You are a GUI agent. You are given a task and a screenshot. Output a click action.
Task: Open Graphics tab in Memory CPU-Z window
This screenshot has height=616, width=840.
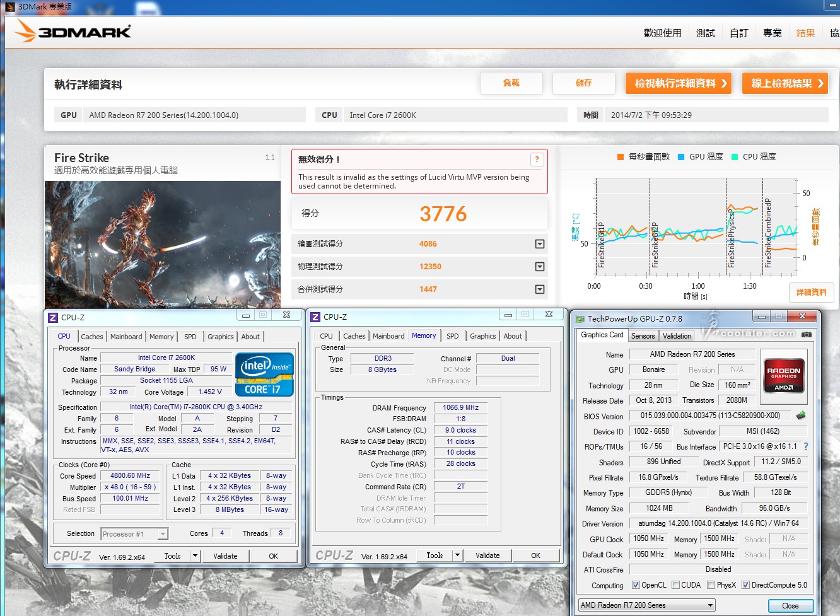[x=483, y=336]
